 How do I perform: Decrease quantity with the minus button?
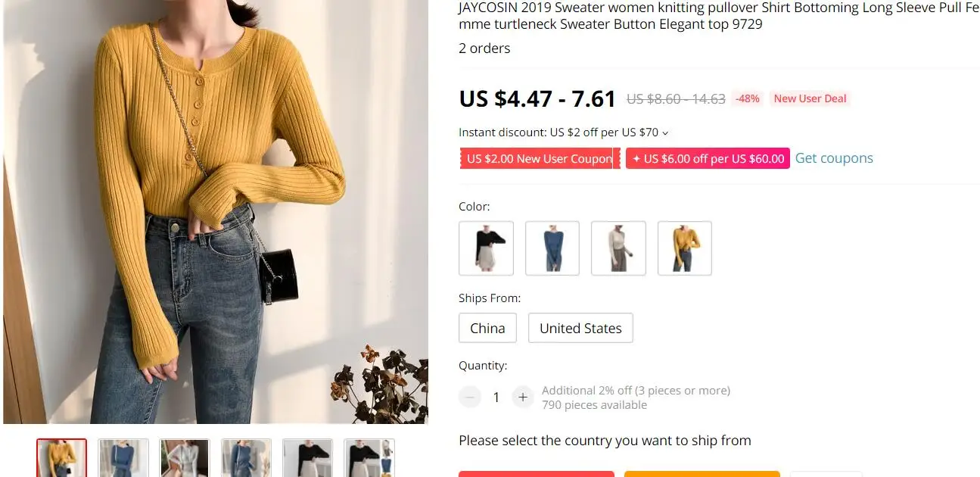tap(470, 397)
